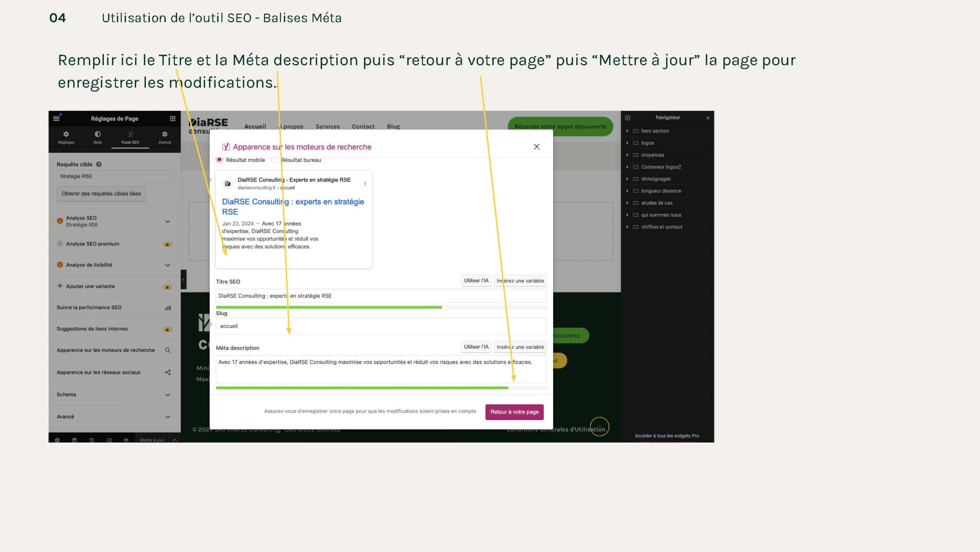The height and width of the screenshot is (552, 980).
Task: Click the Titre SEO length progress bar
Action: 381,307
